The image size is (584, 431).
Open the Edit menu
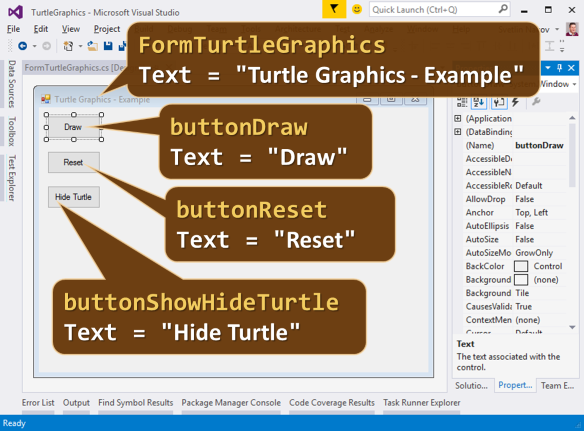coord(41,29)
